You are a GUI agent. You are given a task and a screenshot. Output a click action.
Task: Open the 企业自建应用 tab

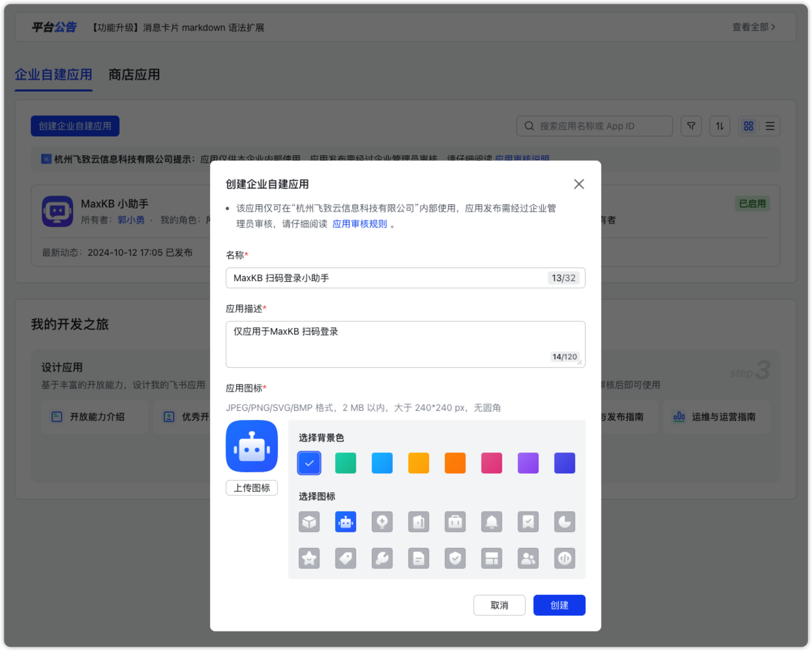(53, 74)
